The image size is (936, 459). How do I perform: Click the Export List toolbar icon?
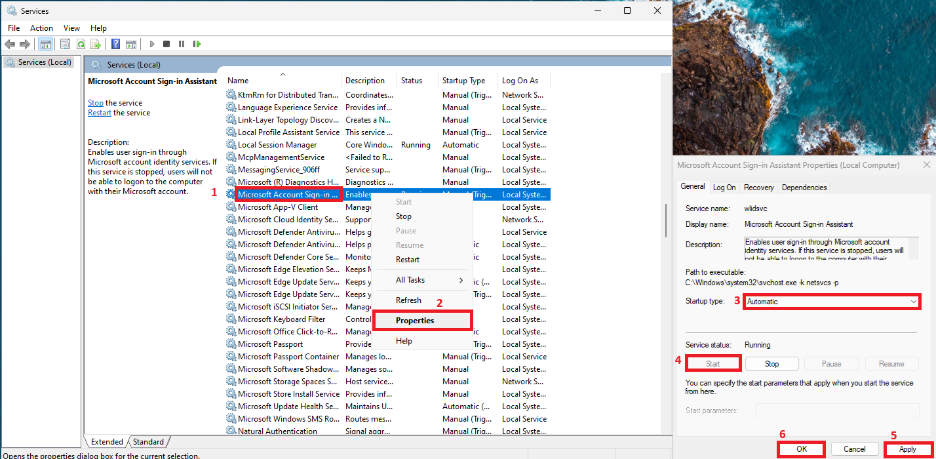(x=95, y=44)
